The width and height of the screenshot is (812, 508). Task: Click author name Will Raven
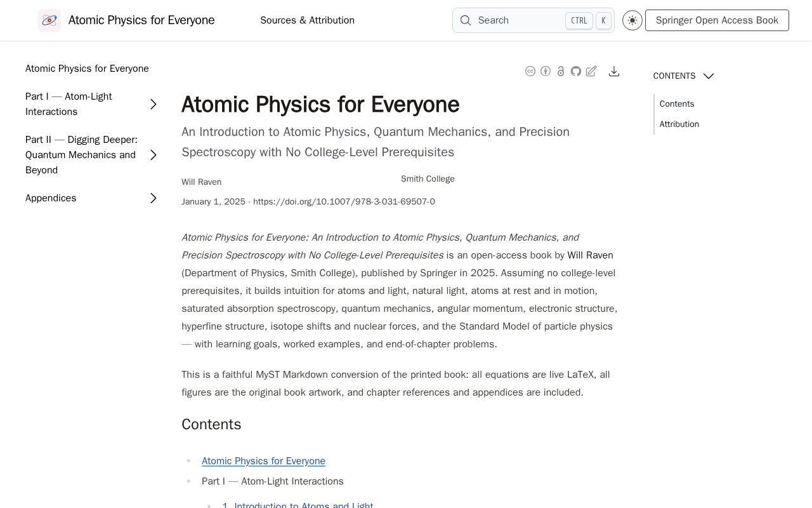[x=201, y=182]
